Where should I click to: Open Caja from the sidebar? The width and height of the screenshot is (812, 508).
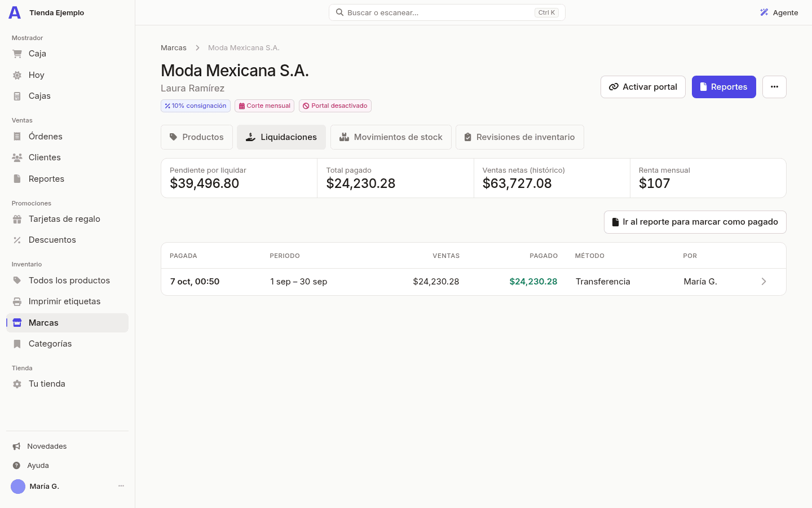coord(67,54)
